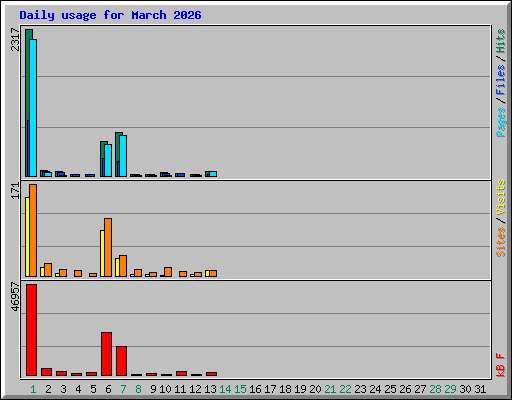
Task: Click day 3 on the x-axis
Action: (x=63, y=389)
